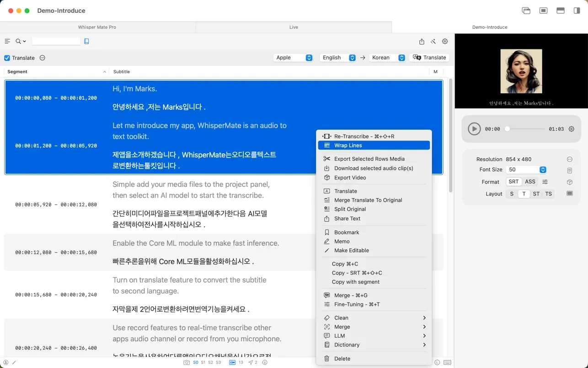Toggle the right sidebar panel icon
This screenshot has height=368, width=588.
point(577,11)
